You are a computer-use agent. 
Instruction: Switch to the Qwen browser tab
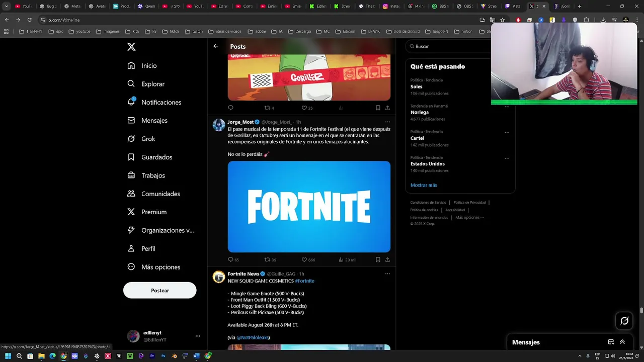[x=146, y=7]
